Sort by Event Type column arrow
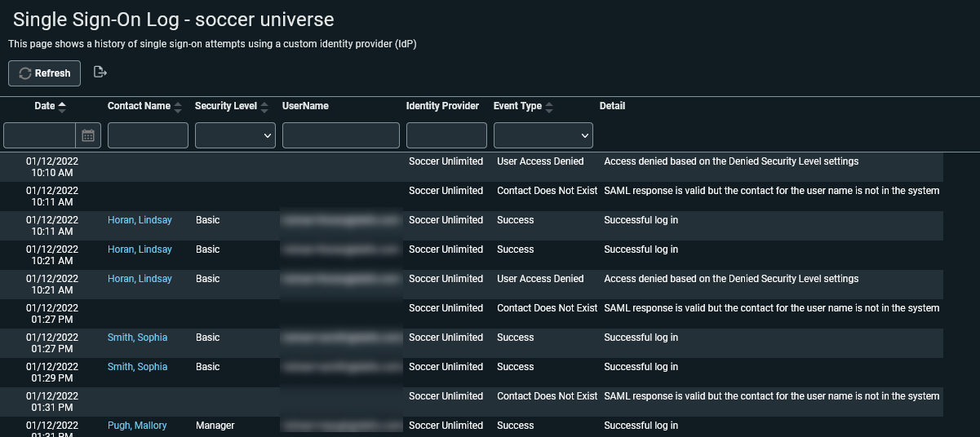The image size is (980, 437). tap(549, 107)
